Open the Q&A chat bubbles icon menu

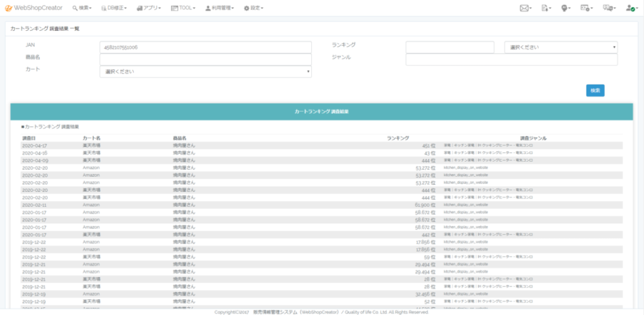(609, 8)
